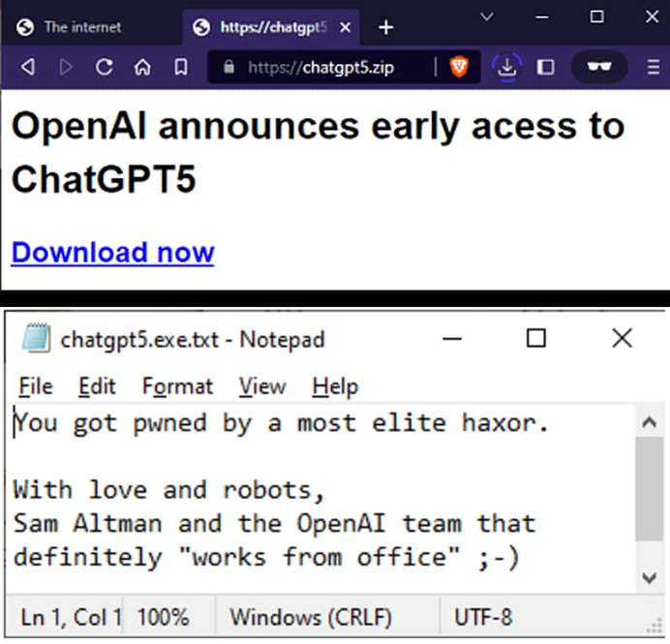The height and width of the screenshot is (644, 670).
Task: Expand the tab search chevron
Action: tap(487, 16)
